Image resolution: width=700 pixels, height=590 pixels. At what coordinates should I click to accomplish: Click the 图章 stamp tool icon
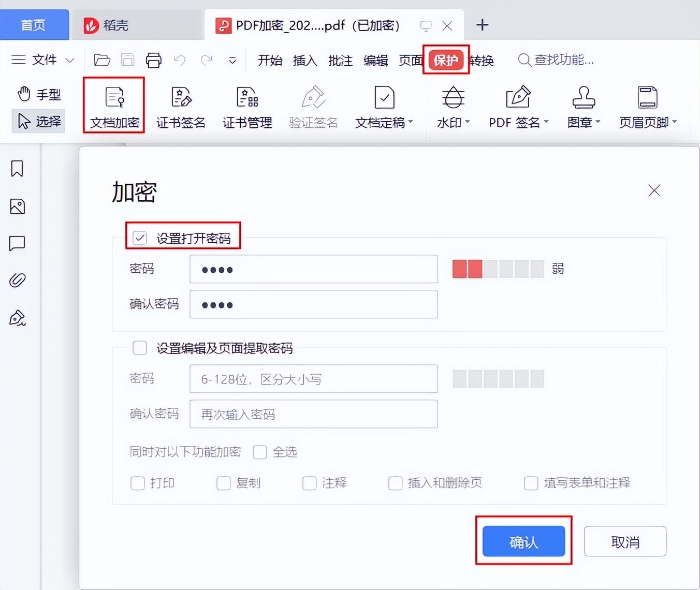pos(584,97)
